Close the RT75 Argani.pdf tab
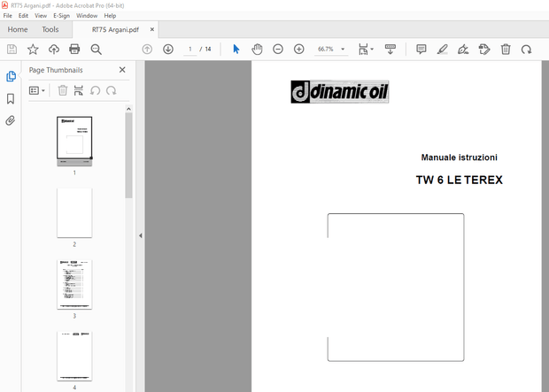 152,29
